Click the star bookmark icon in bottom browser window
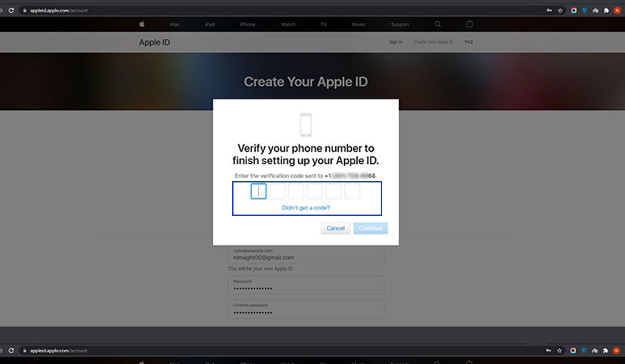This screenshot has width=625, height=364. click(560, 351)
